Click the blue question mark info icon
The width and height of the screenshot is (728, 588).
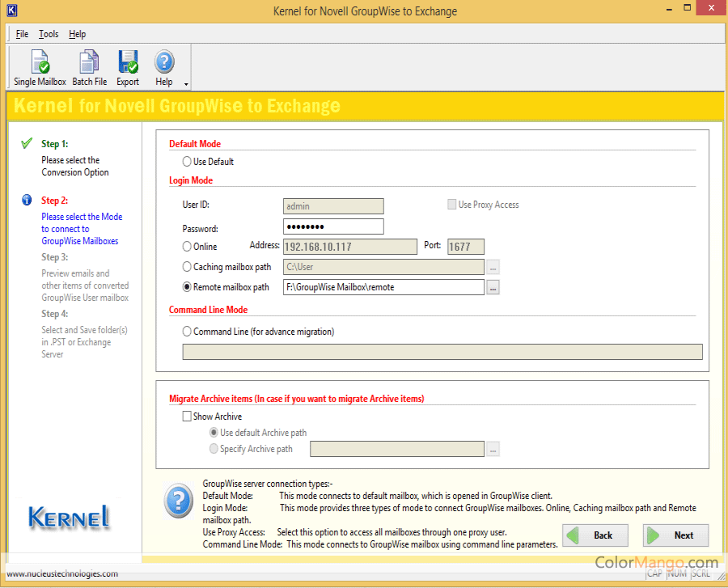pyautogui.click(x=178, y=501)
